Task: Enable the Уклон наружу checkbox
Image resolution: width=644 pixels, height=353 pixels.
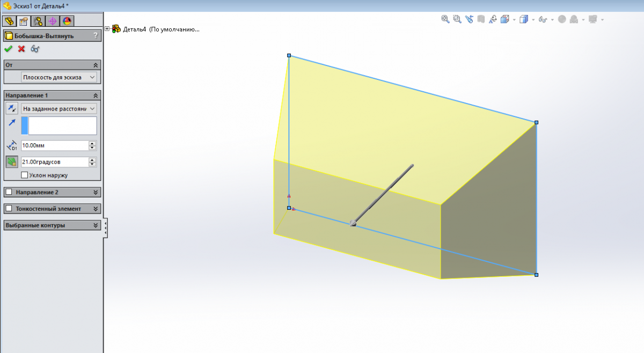Action: tap(25, 175)
